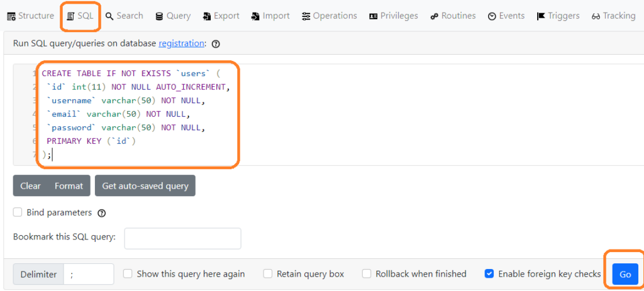This screenshot has height=291, width=644.
Task: Open help icon beside registration link
Action: tap(216, 44)
